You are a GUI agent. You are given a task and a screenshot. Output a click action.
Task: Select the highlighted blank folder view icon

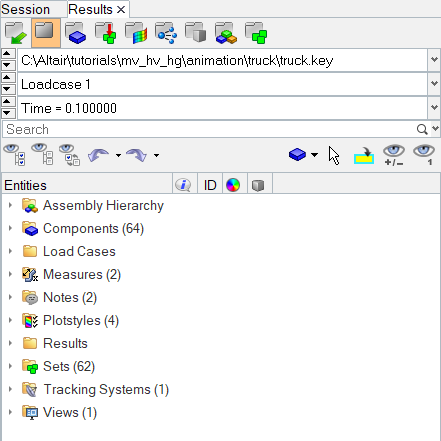(46, 33)
